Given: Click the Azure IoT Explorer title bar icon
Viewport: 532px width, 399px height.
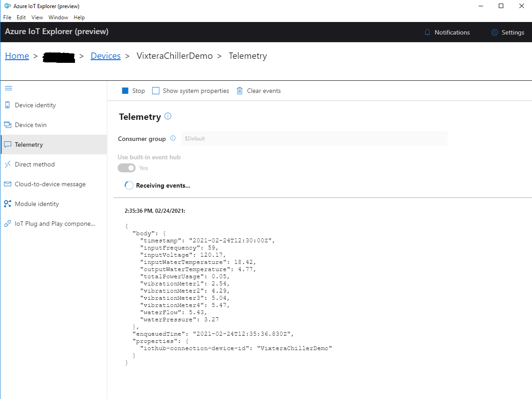Looking at the screenshot, I should 7,6.
